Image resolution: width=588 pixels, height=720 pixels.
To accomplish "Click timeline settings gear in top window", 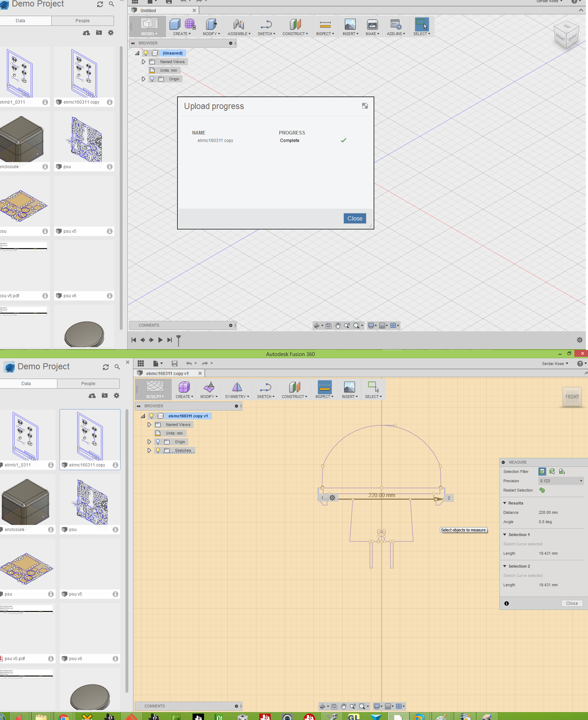I will click(x=579, y=340).
